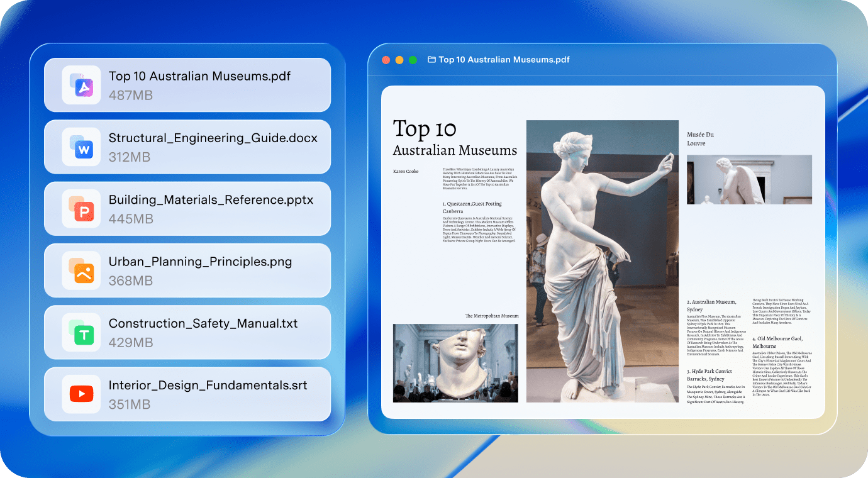This screenshot has height=478, width=868.
Task: Click the window title Top 10 Australian Museums.pdf
Action: pyautogui.click(x=504, y=60)
